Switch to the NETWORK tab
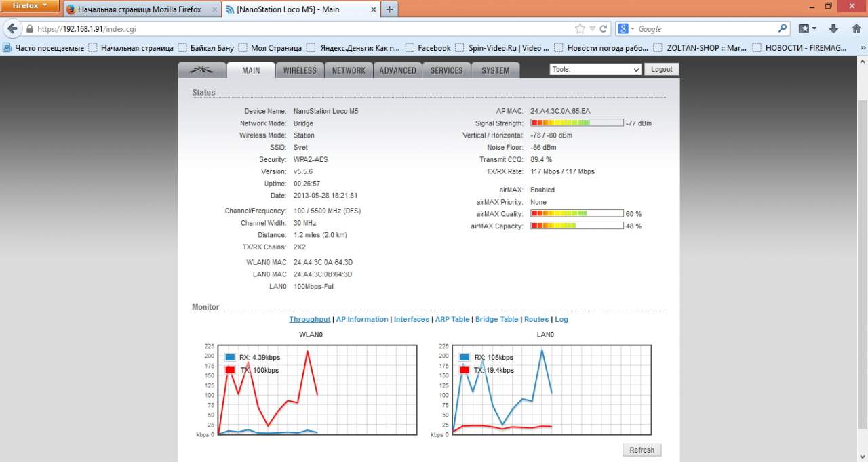This screenshot has width=868, height=462. pyautogui.click(x=349, y=70)
